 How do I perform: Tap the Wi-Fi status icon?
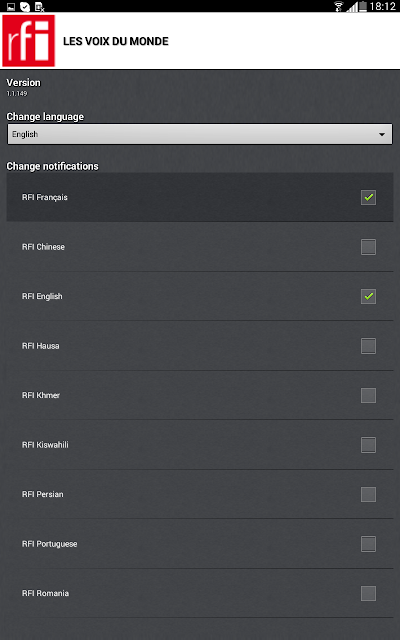338,6
